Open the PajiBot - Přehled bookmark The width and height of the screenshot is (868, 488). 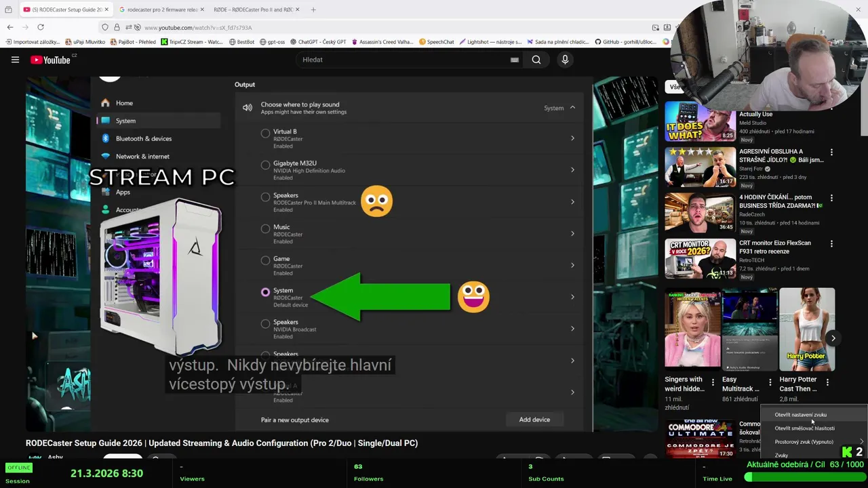click(x=133, y=42)
